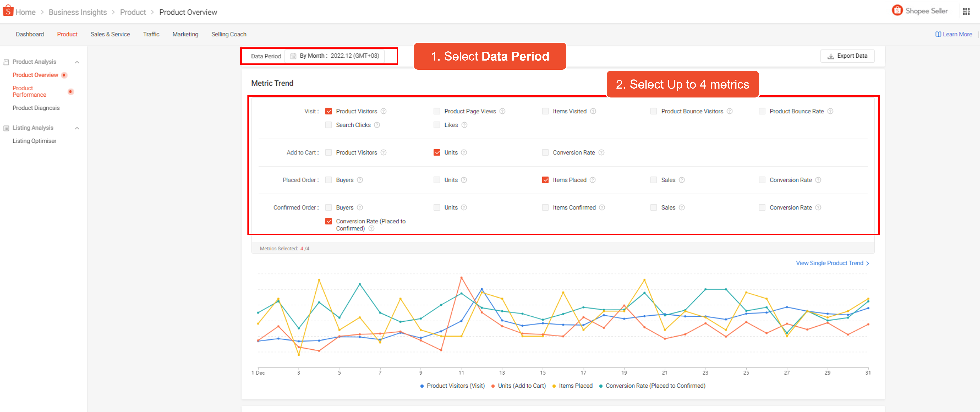
Task: Uncheck Product Visitors under Visit
Action: pos(328,111)
